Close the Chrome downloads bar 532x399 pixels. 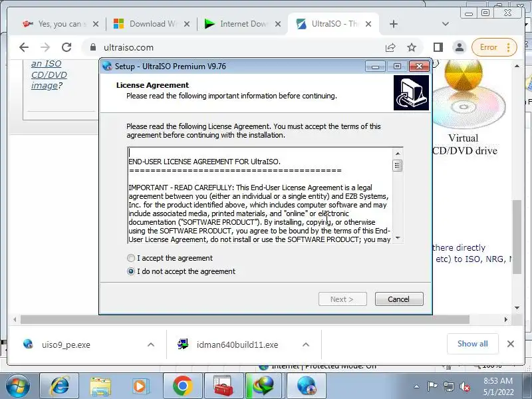[x=510, y=344]
